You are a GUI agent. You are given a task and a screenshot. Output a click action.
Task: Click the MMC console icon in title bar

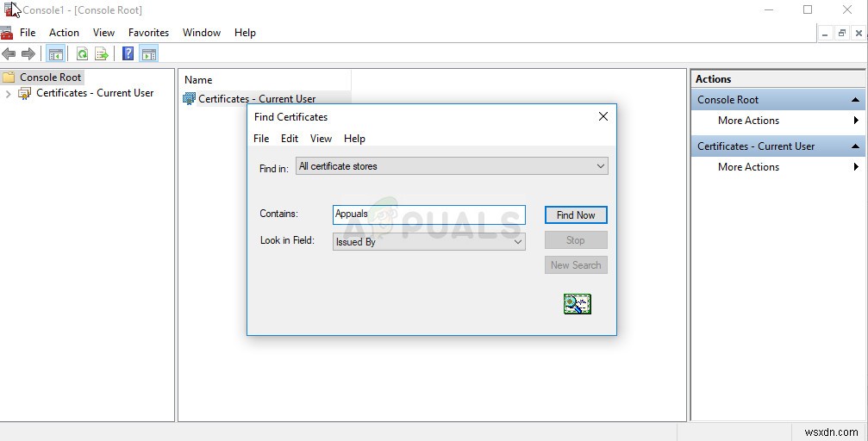click(x=10, y=9)
